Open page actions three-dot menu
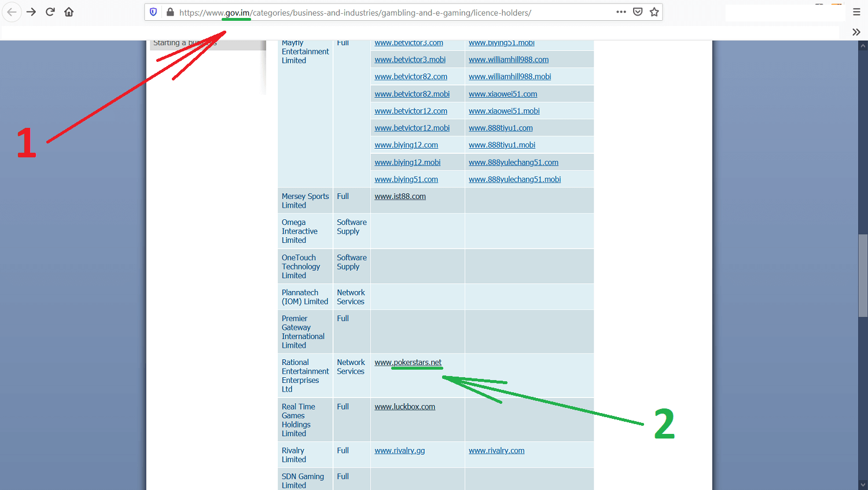The image size is (868, 490). tap(621, 12)
